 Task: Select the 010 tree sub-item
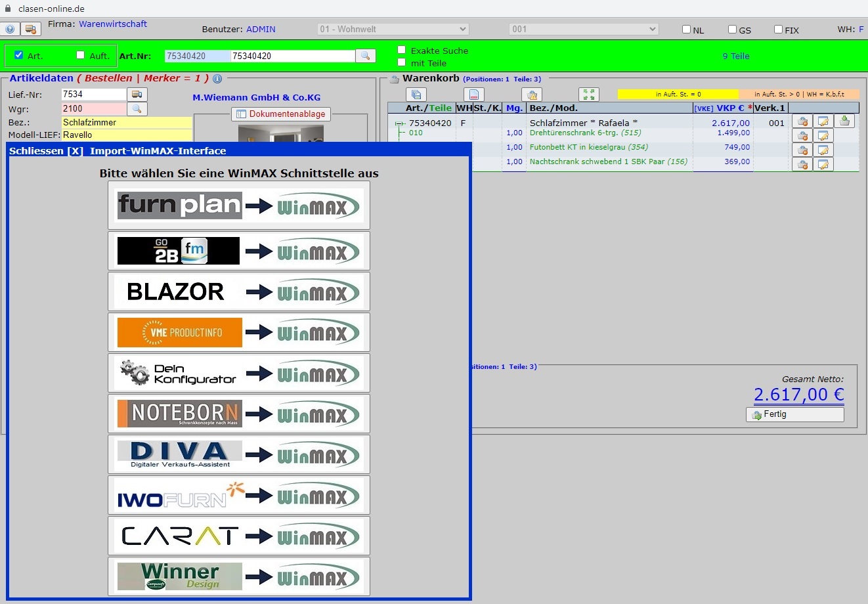click(416, 133)
